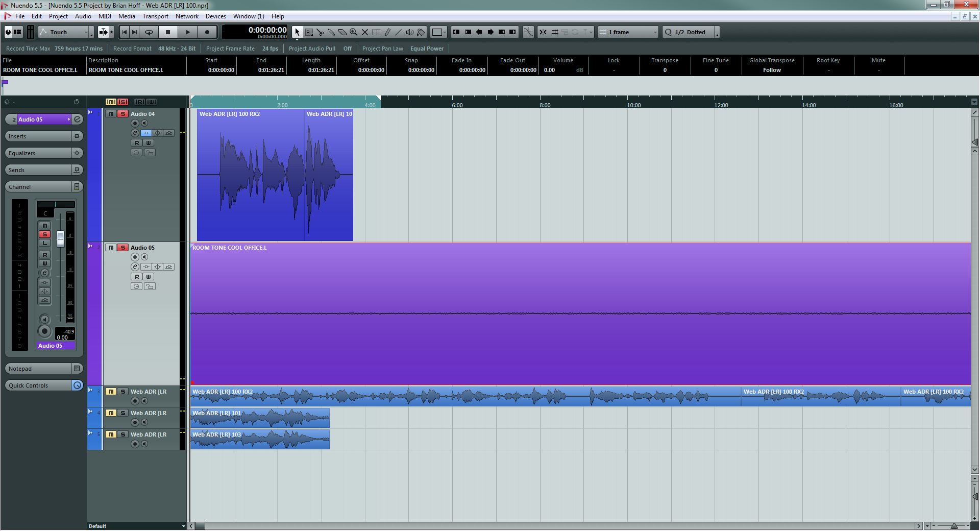Open the 1 frame grid dropdown

pyautogui.click(x=629, y=32)
